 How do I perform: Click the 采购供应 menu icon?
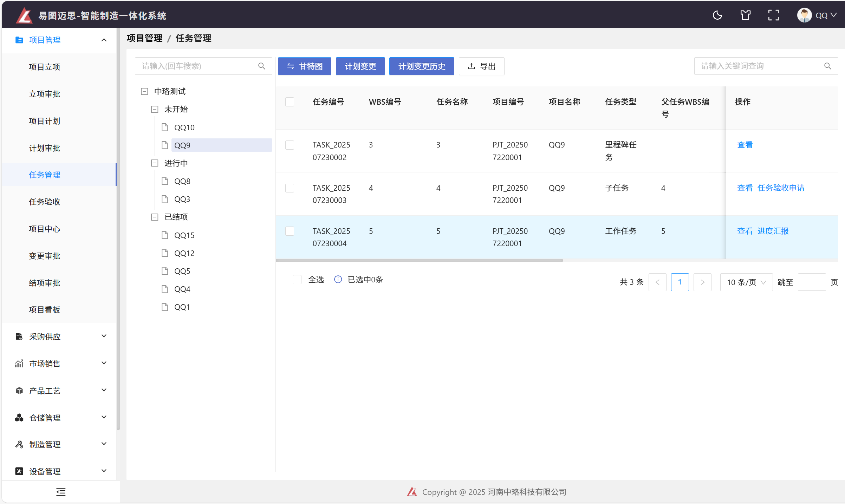(19, 336)
